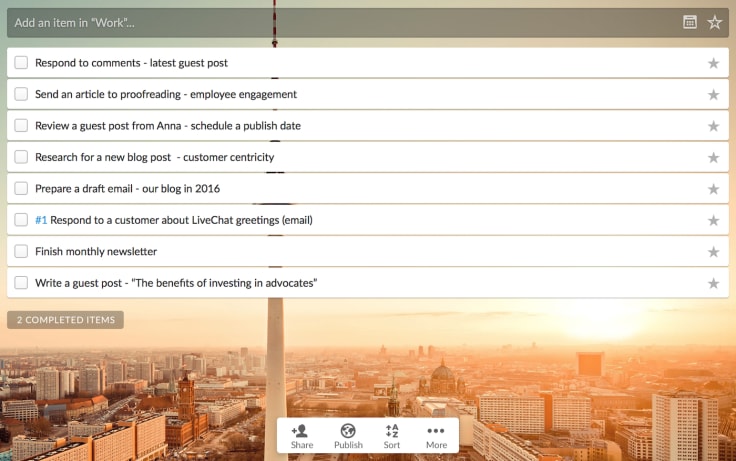Image resolution: width=736 pixels, height=461 pixels.
Task: Open due date calendar in add item bar
Action: click(x=690, y=22)
